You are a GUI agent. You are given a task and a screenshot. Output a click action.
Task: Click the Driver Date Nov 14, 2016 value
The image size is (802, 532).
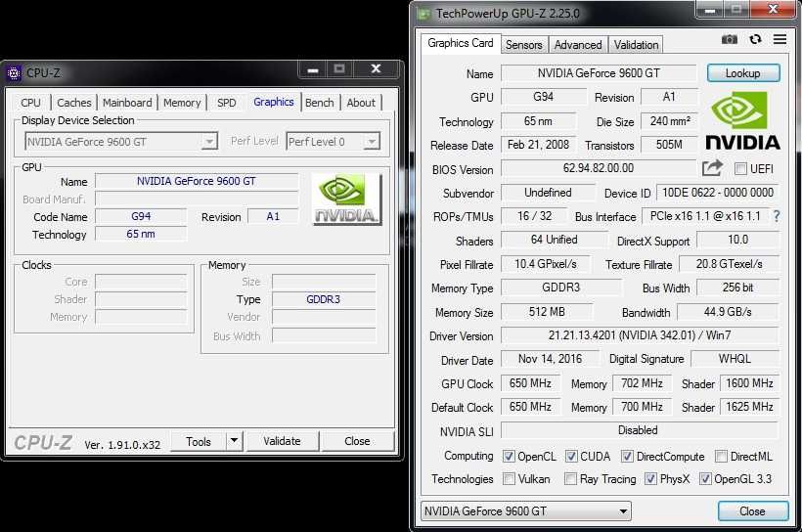pos(551,359)
